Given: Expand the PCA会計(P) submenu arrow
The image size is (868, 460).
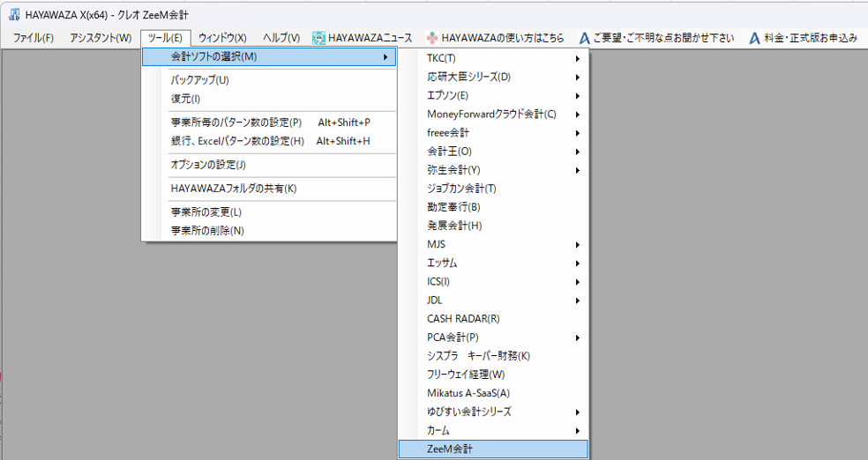Looking at the screenshot, I should (578, 338).
